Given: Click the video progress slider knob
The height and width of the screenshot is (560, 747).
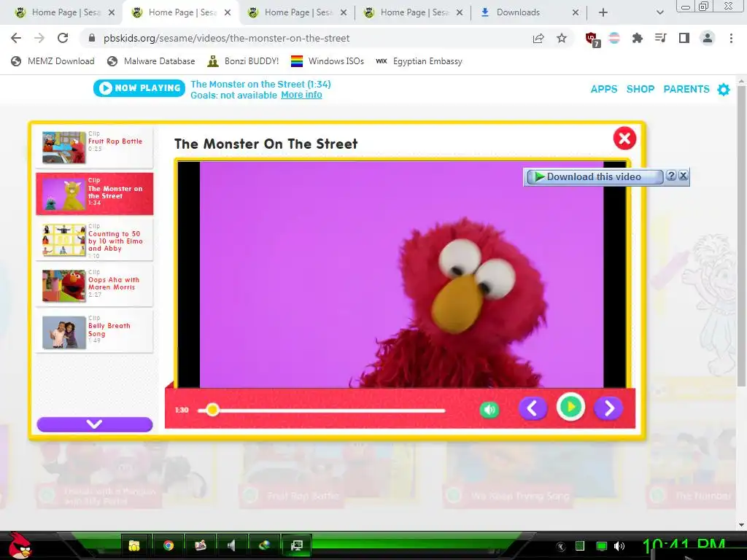Looking at the screenshot, I should [212, 410].
